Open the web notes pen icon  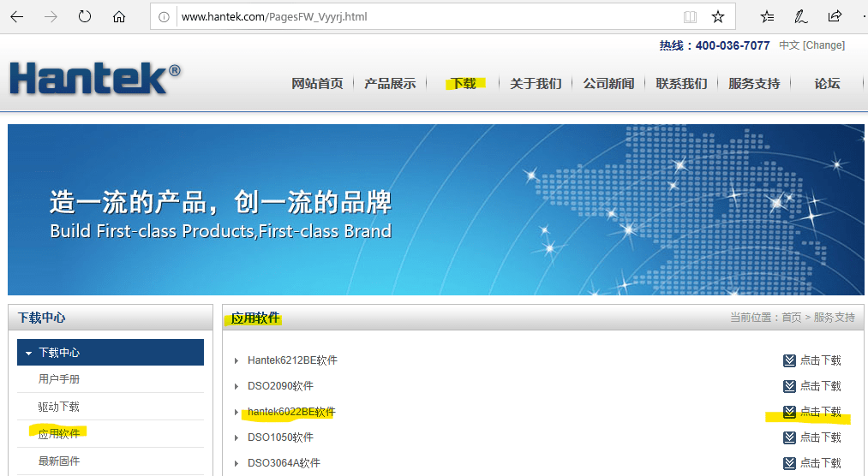[800, 16]
